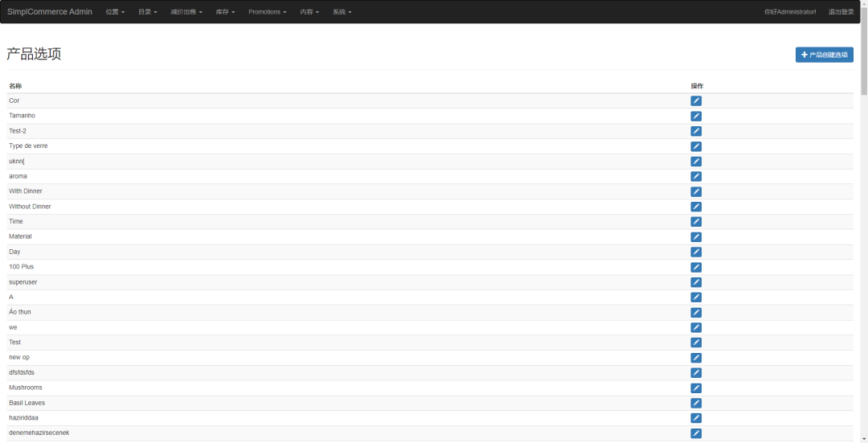
Task: Select the Áo thun name cell
Action: click(x=347, y=312)
